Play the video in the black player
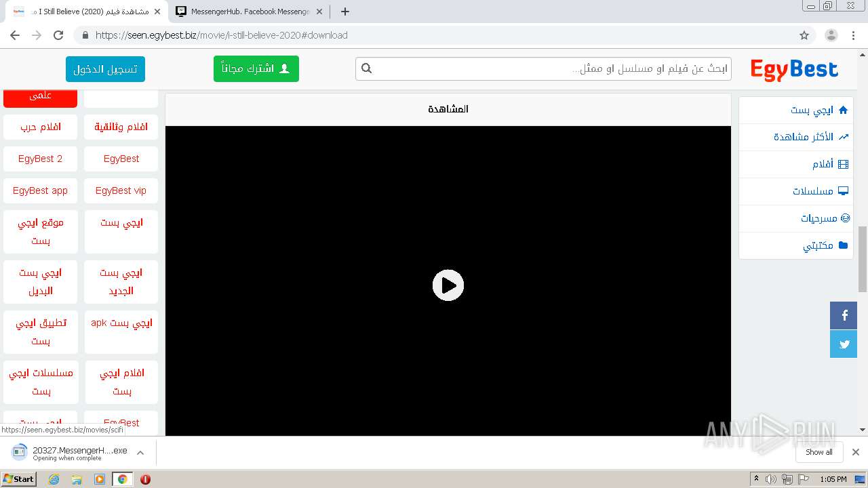This screenshot has width=868, height=488. pyautogui.click(x=448, y=285)
